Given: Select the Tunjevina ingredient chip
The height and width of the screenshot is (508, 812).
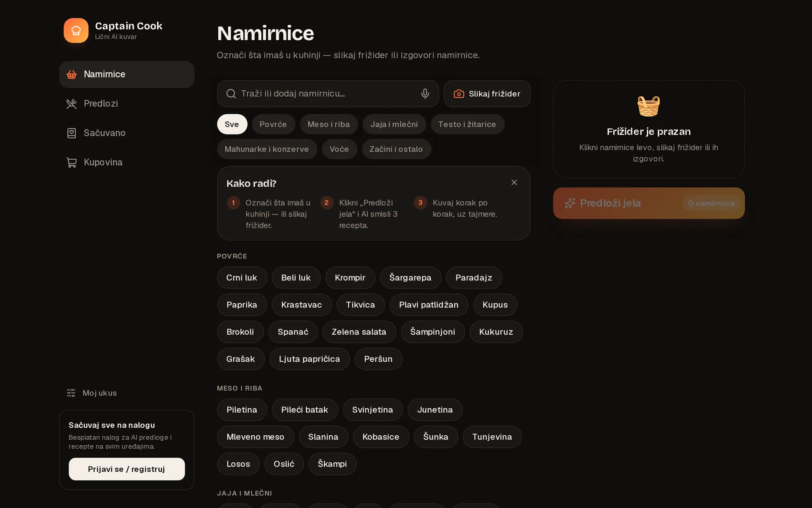Looking at the screenshot, I should tap(492, 437).
